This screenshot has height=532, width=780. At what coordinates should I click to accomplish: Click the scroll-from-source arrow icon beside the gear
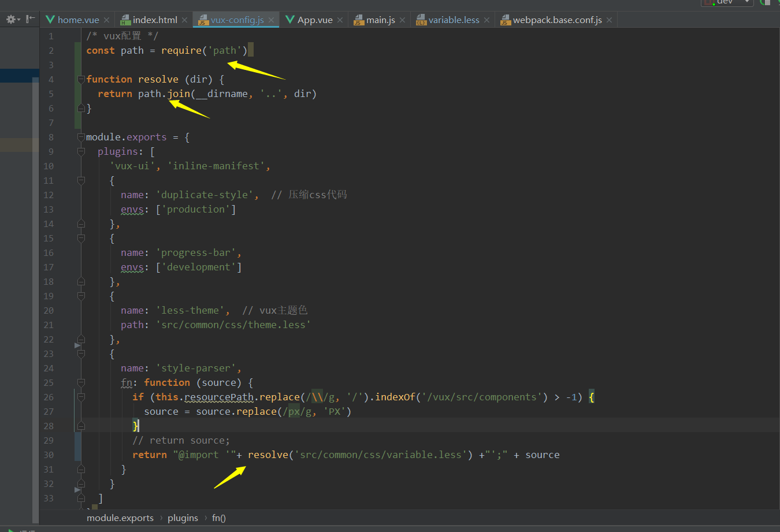30,18
